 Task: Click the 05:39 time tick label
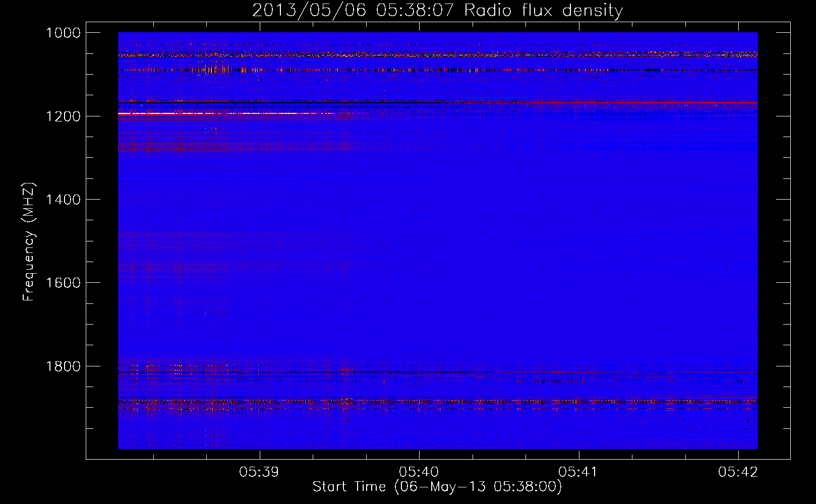259,472
